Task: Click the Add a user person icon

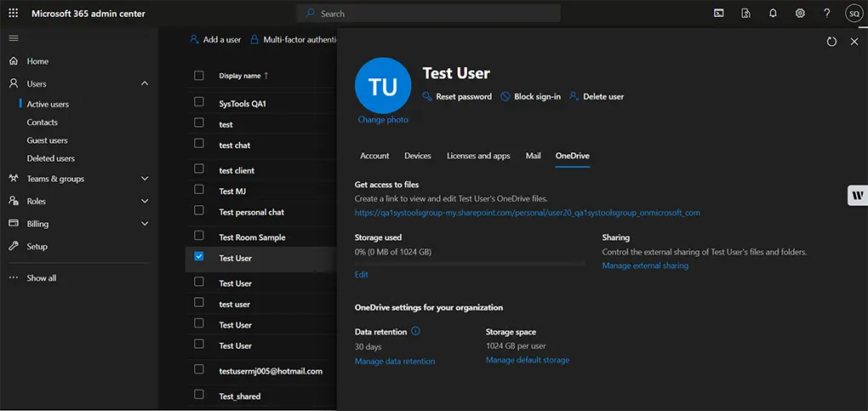Action: point(194,39)
